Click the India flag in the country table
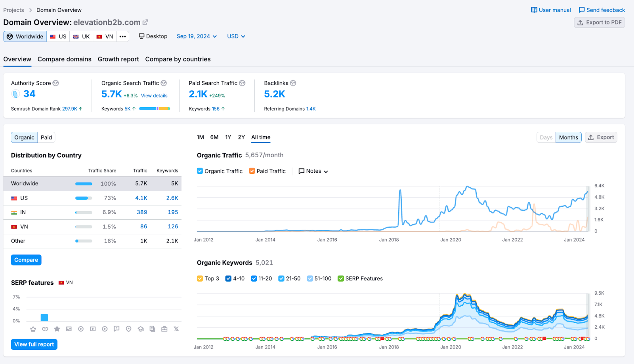 (14, 212)
